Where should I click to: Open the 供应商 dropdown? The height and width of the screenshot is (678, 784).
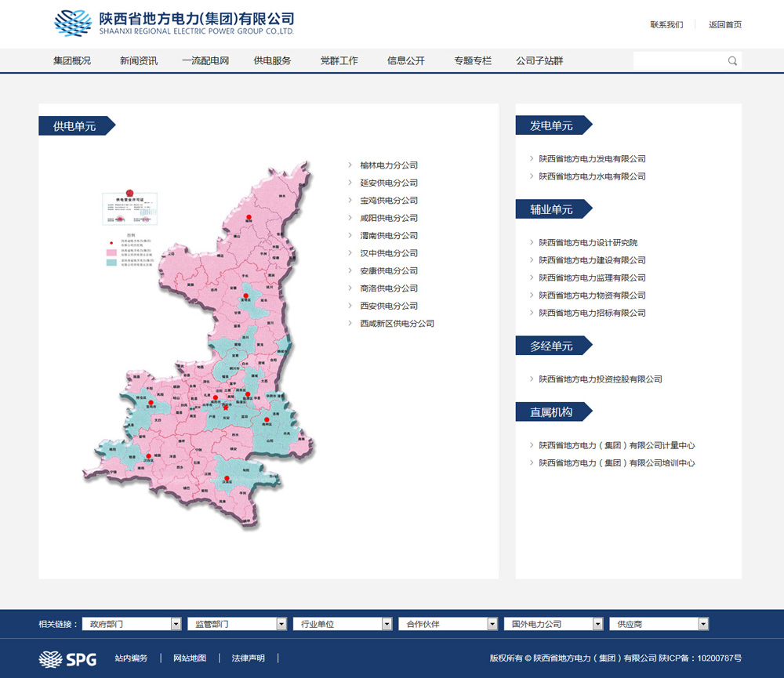click(x=703, y=624)
